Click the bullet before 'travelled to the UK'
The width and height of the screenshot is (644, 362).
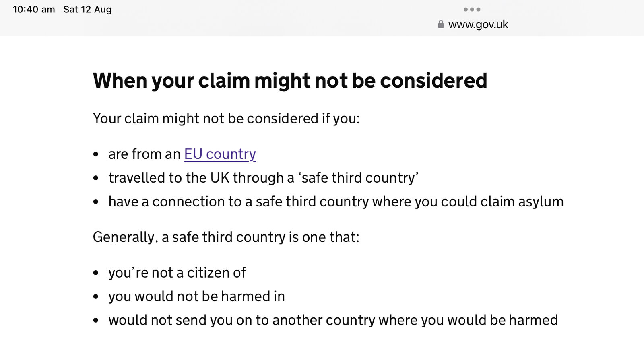point(96,178)
